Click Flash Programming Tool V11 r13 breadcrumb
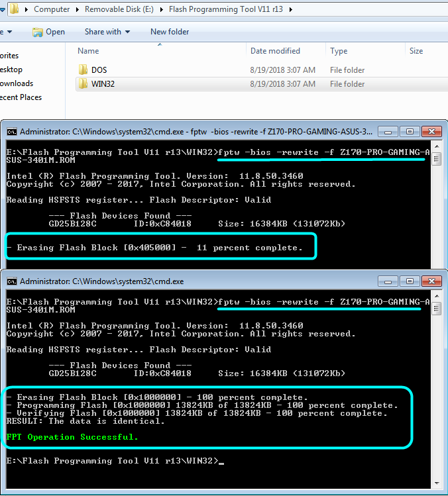This screenshot has height=496, width=448. point(226,9)
